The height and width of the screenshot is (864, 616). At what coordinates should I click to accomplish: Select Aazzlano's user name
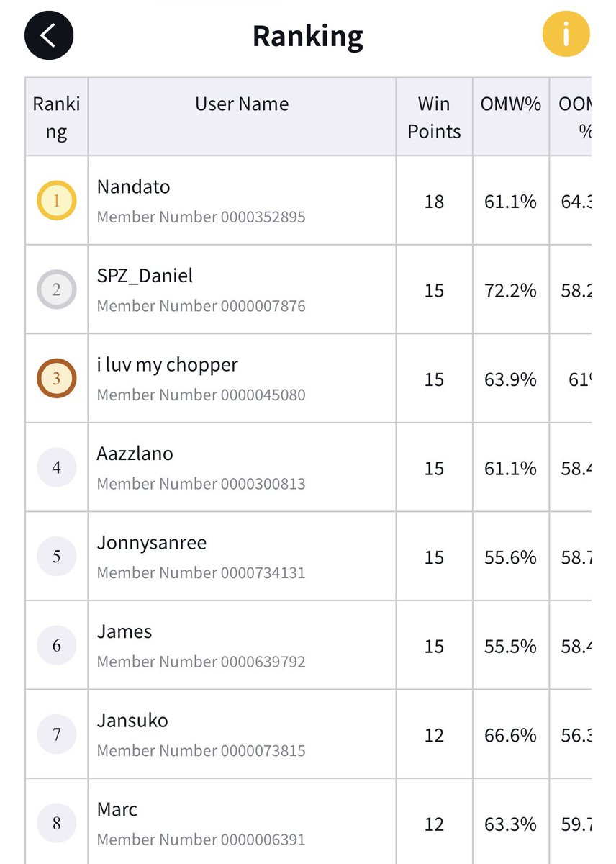click(x=135, y=454)
